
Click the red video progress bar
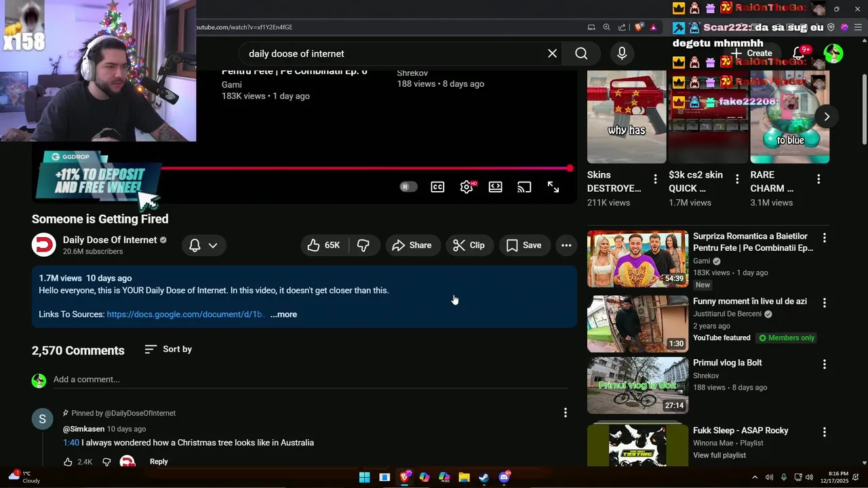pyautogui.click(x=366, y=168)
